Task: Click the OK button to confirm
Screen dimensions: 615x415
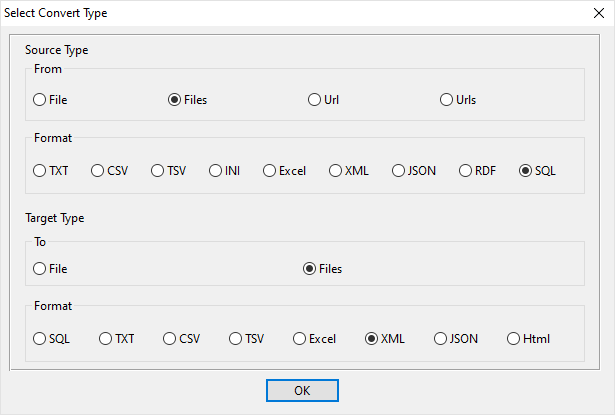Action: pyautogui.click(x=302, y=390)
